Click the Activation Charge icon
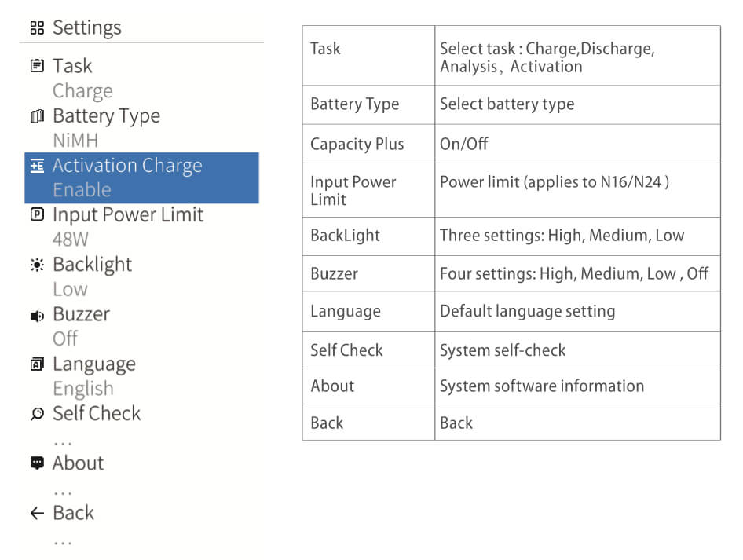 [36, 166]
